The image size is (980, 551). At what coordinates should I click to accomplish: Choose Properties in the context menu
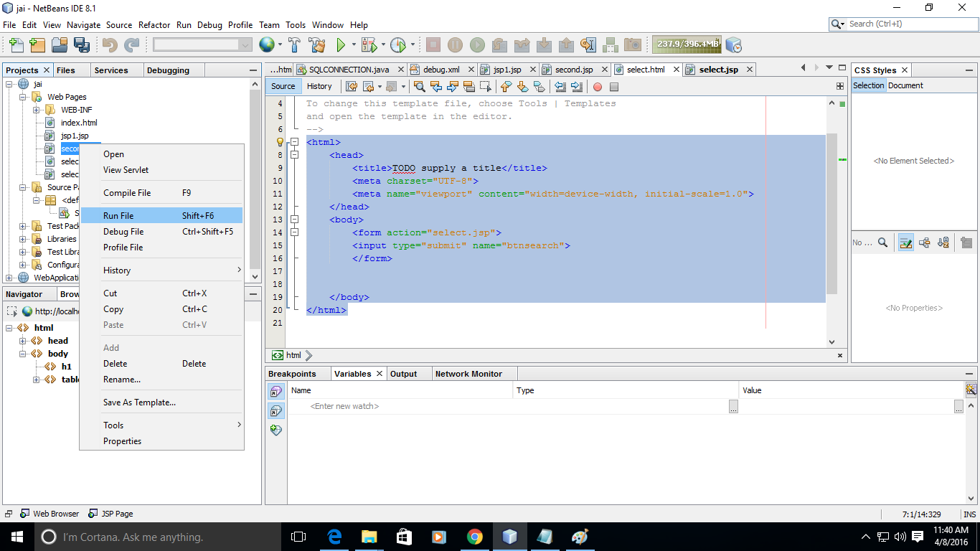[122, 441]
